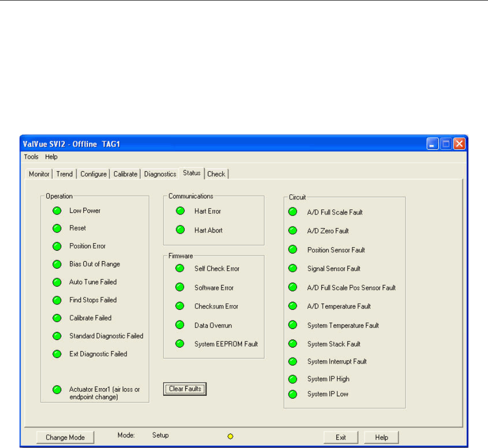The width and height of the screenshot is (488, 448).
Task: Click the A/D Full Scale Fault indicator
Action: click(293, 212)
